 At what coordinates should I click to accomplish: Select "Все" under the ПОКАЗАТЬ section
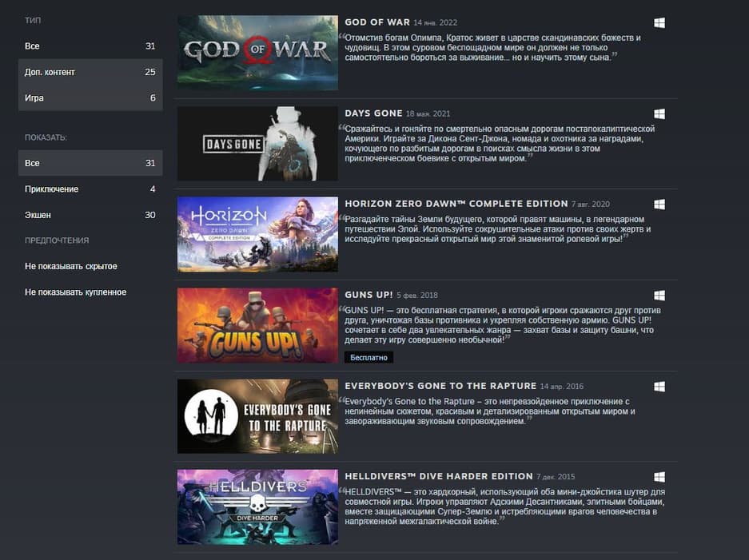coord(90,163)
